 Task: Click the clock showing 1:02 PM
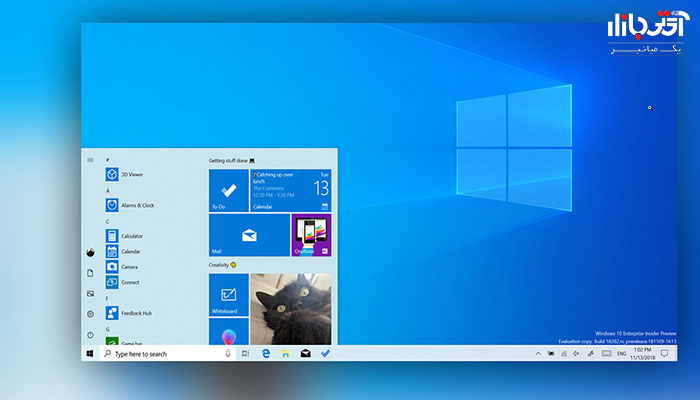pos(642,354)
